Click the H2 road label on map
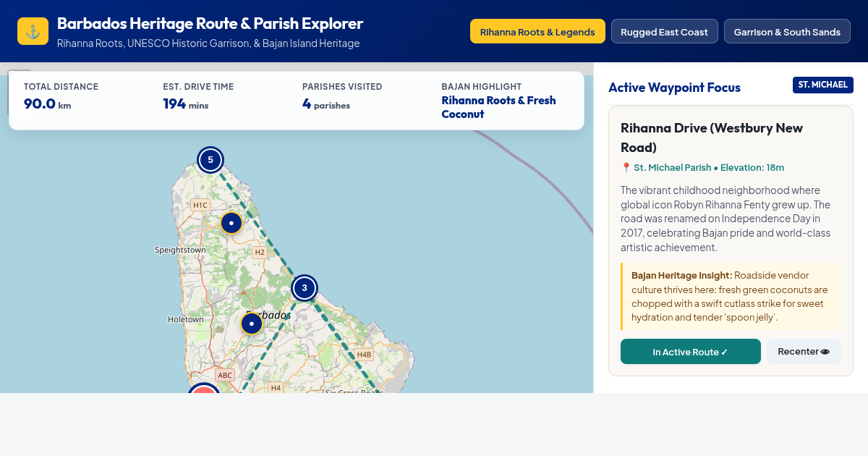868x456 pixels. tap(259, 253)
